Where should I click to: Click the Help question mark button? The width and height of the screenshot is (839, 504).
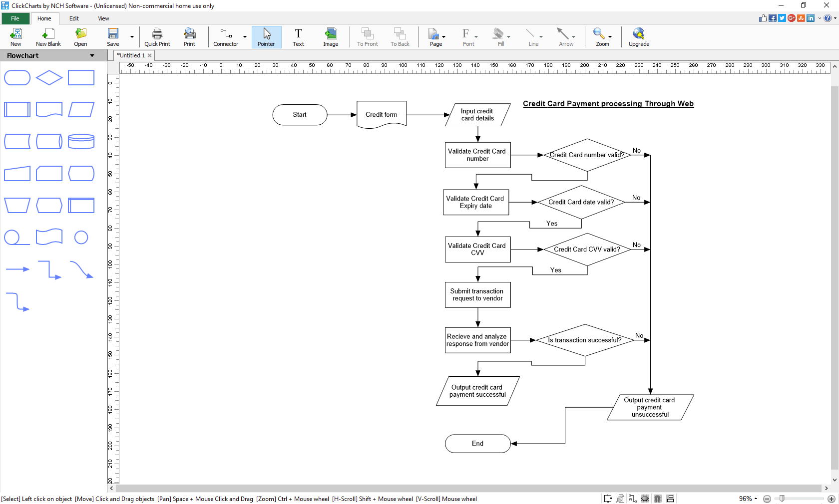coord(827,18)
